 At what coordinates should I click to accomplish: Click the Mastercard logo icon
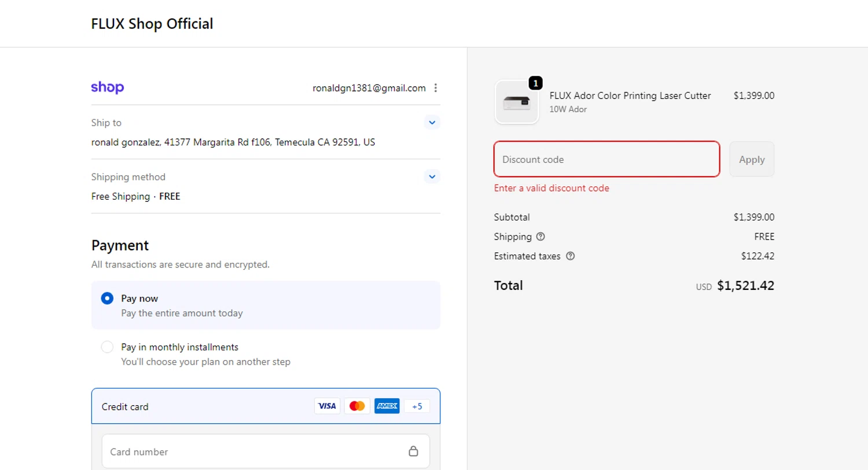coord(357,406)
